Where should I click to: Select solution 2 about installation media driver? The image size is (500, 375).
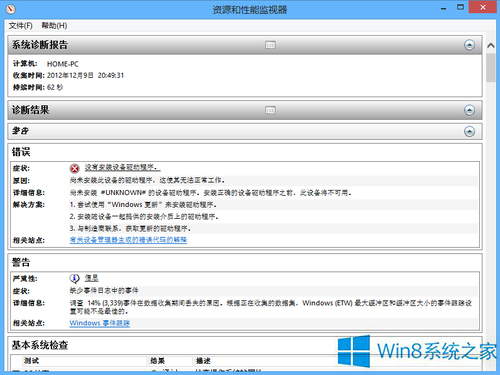pyautogui.click(x=144, y=217)
